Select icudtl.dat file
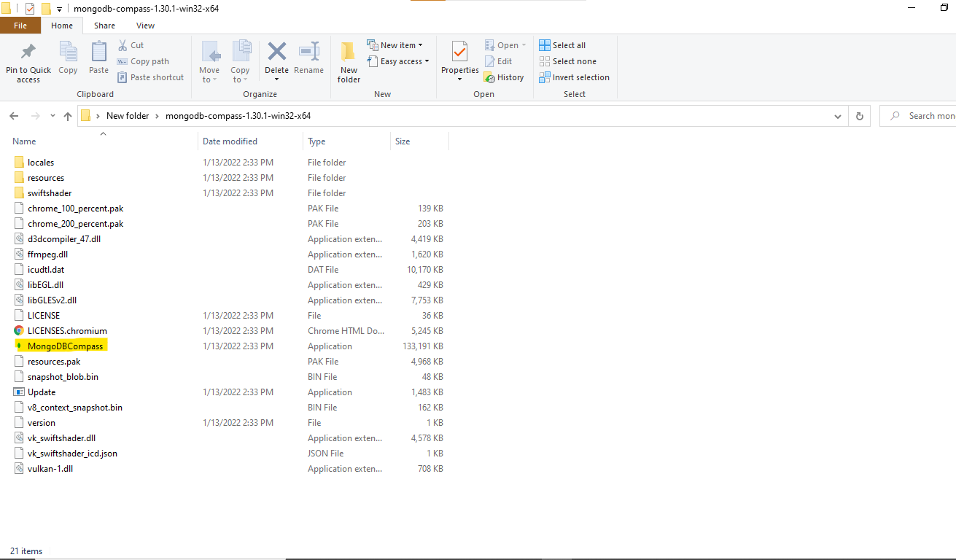The width and height of the screenshot is (956, 560). (45, 270)
